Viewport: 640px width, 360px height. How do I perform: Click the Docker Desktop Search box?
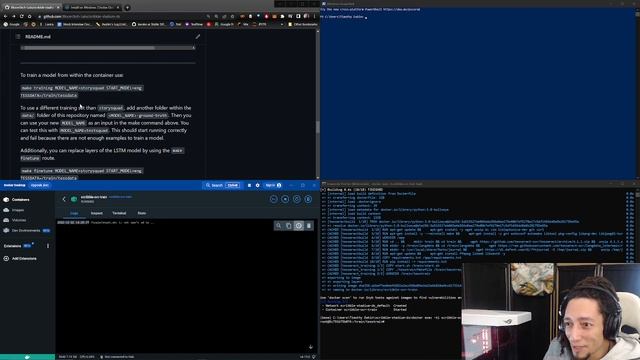coord(222,185)
